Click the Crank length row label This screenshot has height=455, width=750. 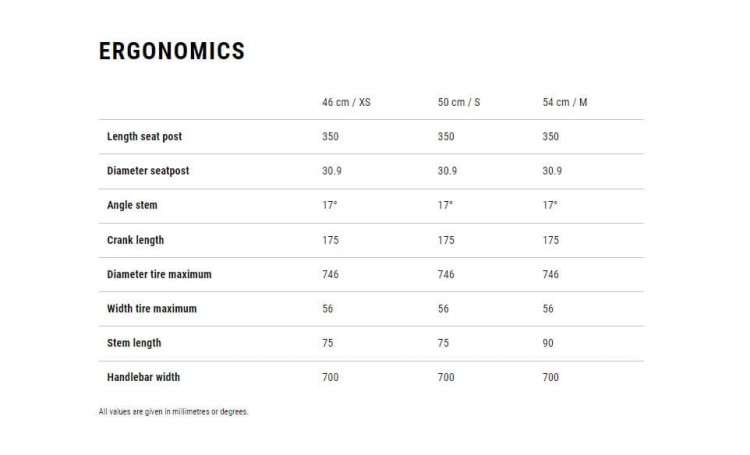coord(135,240)
